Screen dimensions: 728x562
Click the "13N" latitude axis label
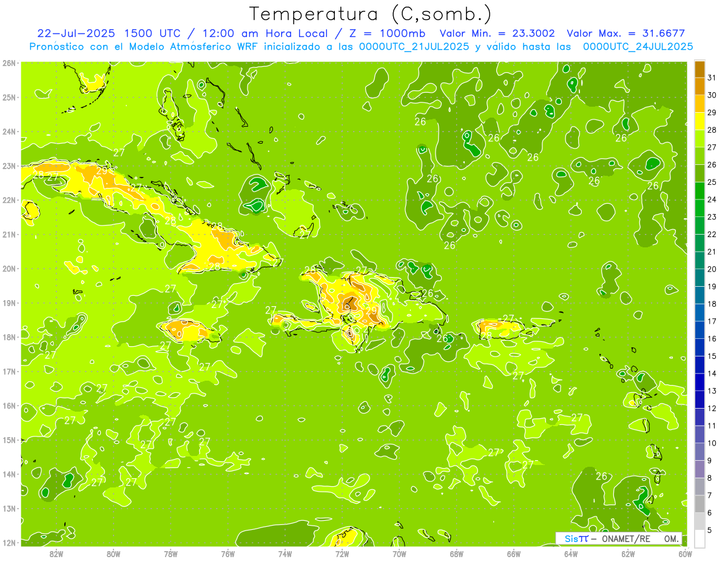pyautogui.click(x=9, y=508)
